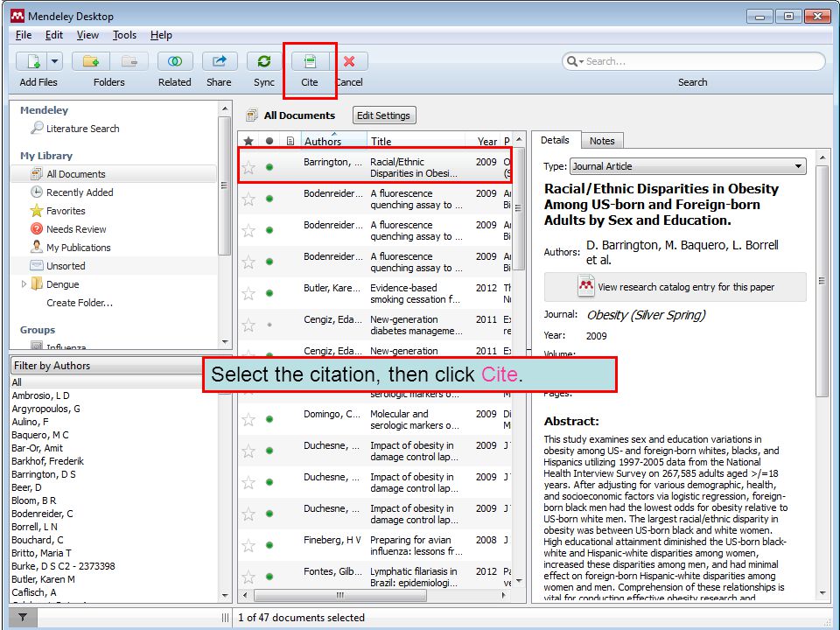Open the Edit menu
This screenshot has height=630, width=840.
click(x=54, y=35)
